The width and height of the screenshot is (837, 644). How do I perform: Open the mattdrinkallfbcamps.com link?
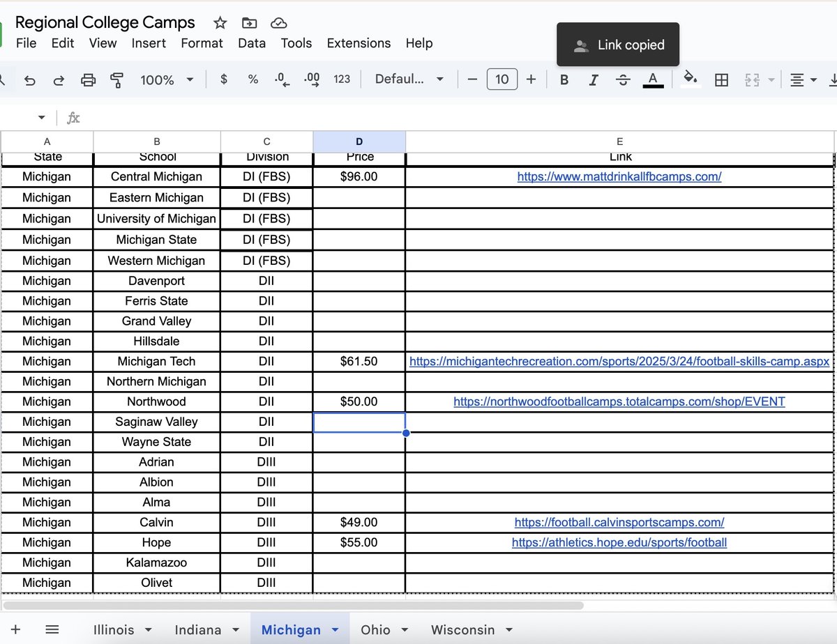pos(619,176)
